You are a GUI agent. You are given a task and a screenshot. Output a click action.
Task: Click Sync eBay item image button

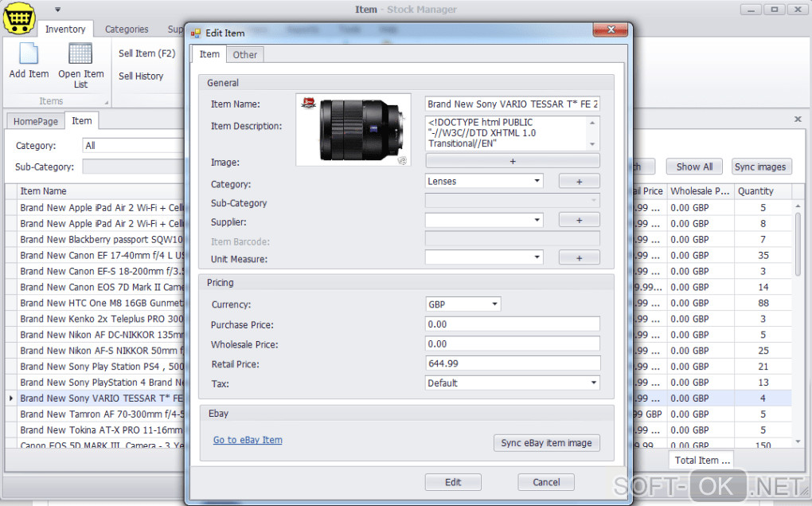(546, 443)
